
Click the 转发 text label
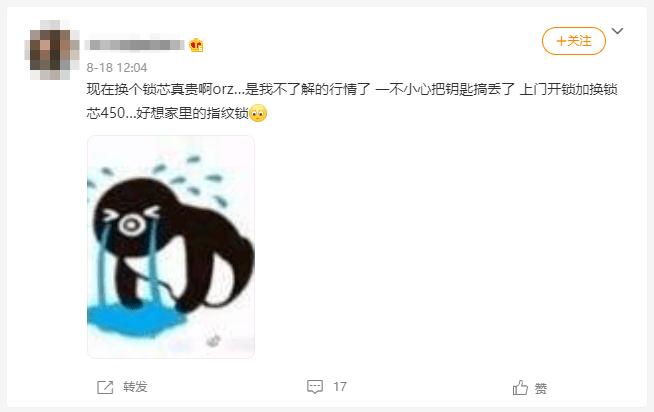(x=135, y=387)
